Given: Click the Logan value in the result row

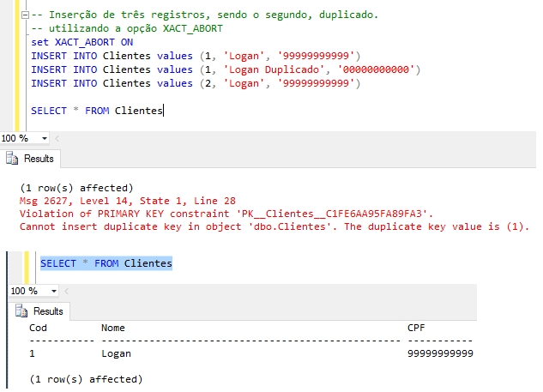Looking at the screenshot, I should tap(116, 353).
